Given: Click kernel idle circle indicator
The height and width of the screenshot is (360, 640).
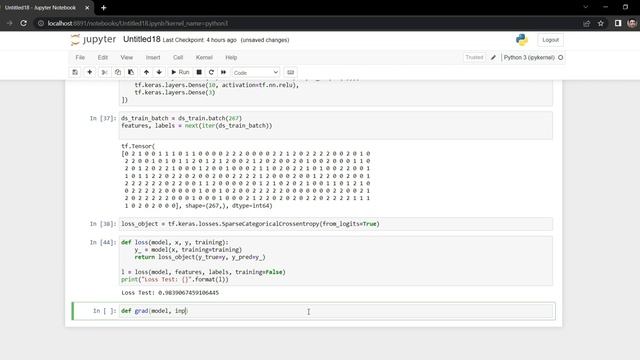Looking at the screenshot, I should click(x=560, y=58).
